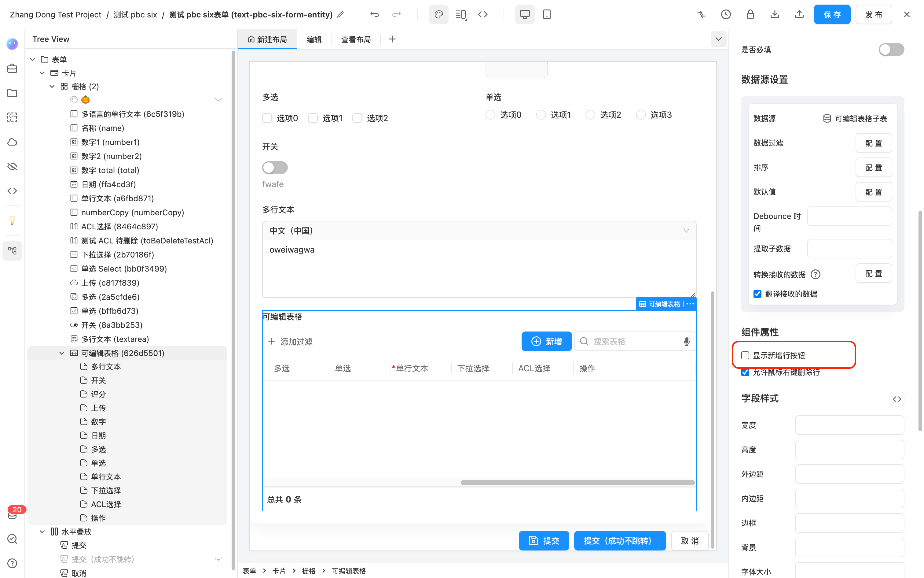Open the folder icon in left sidebar
Viewport: 924px width, 578px height.
click(x=12, y=93)
